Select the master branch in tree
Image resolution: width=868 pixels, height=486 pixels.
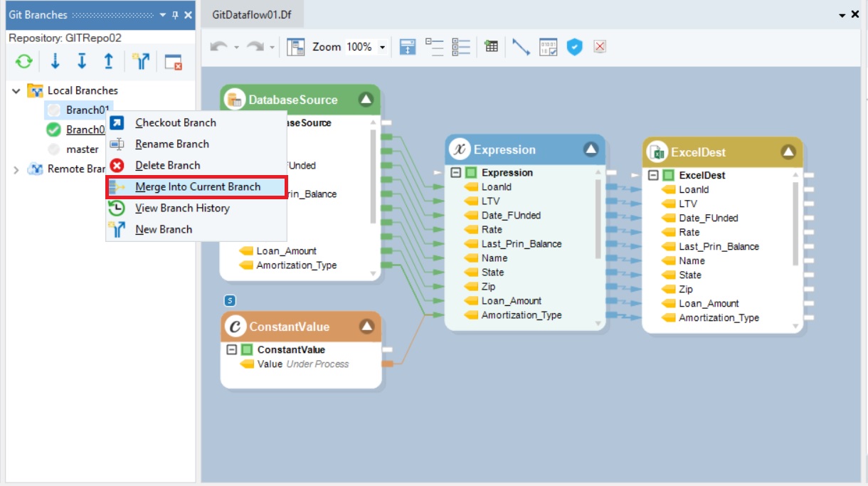[82, 149]
